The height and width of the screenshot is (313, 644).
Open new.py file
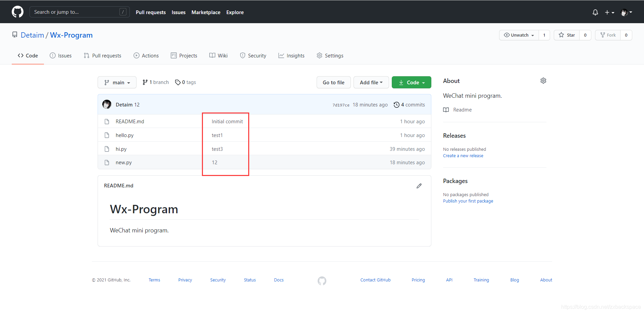(x=123, y=163)
